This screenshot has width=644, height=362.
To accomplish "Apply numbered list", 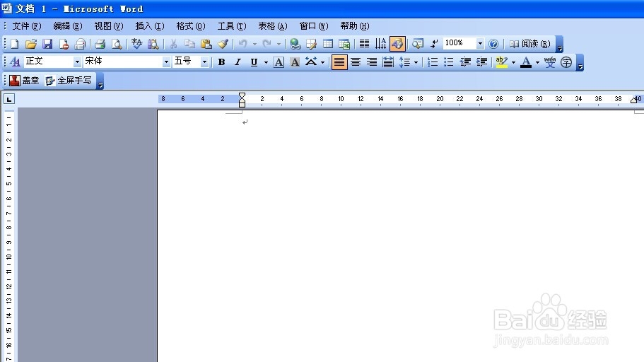I will [433, 62].
